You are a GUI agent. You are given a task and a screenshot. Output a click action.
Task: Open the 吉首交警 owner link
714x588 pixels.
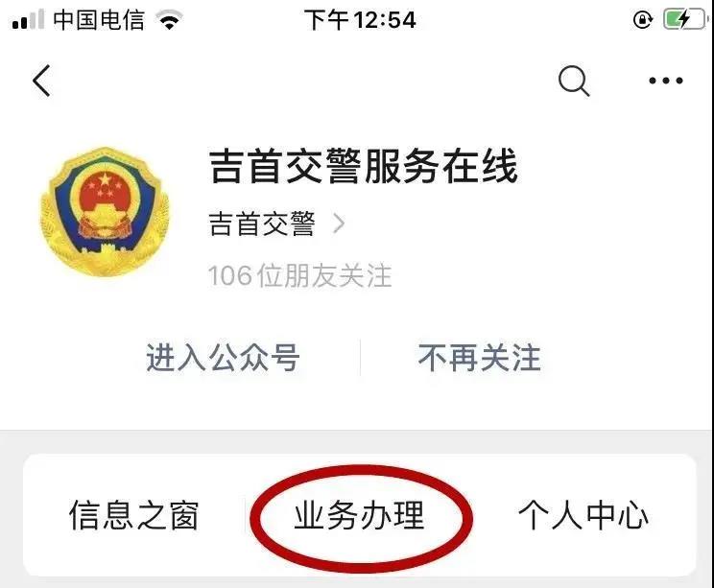(262, 223)
